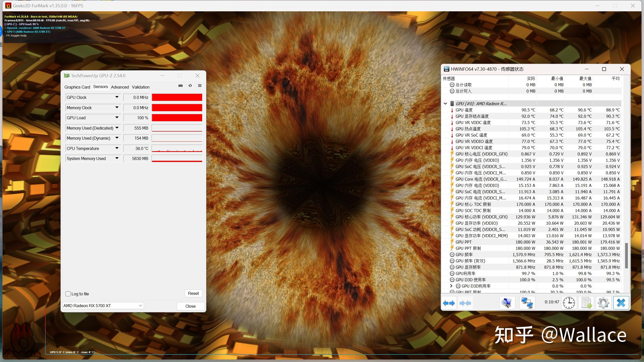This screenshot has width=644, height=362.
Task: Toggle the Log to file checkbox in GPU-Z
Action: pos(68,293)
